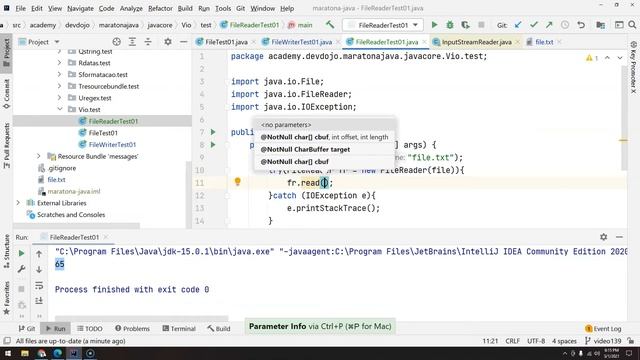Click Up the Stack Trace arrow
Viewport: 640px width, 360px height.
(x=39, y=254)
